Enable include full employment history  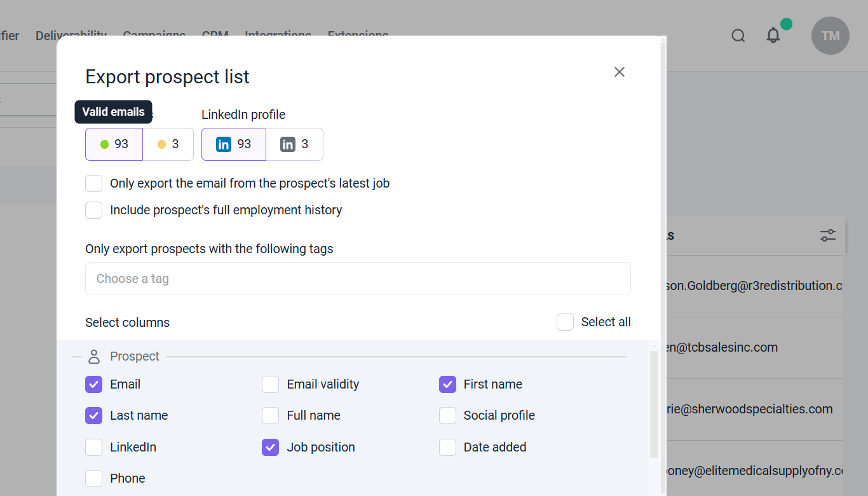(94, 210)
